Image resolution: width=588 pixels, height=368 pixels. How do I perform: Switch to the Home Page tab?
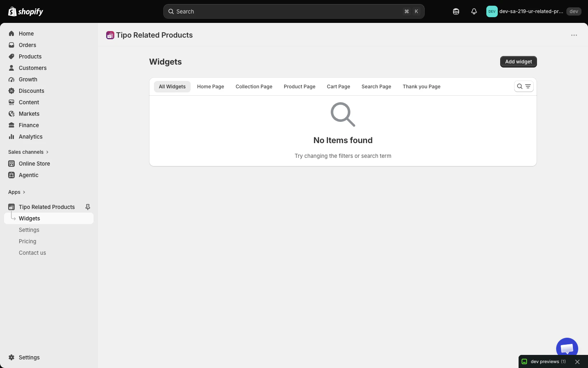coord(211,87)
